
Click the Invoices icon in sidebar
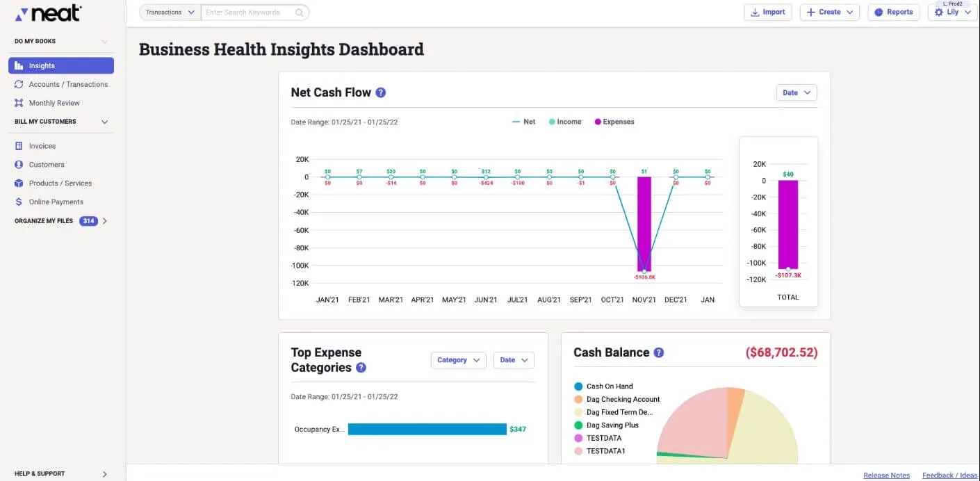[19, 146]
